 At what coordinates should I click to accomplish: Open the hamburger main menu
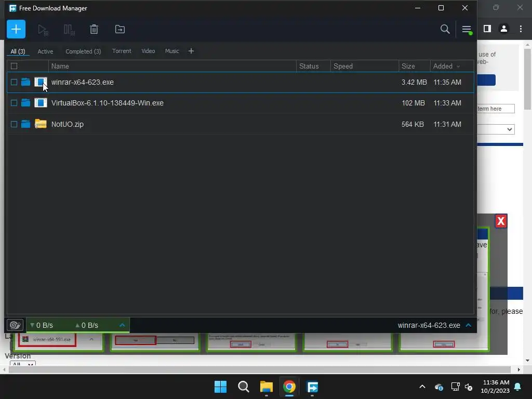tap(467, 30)
